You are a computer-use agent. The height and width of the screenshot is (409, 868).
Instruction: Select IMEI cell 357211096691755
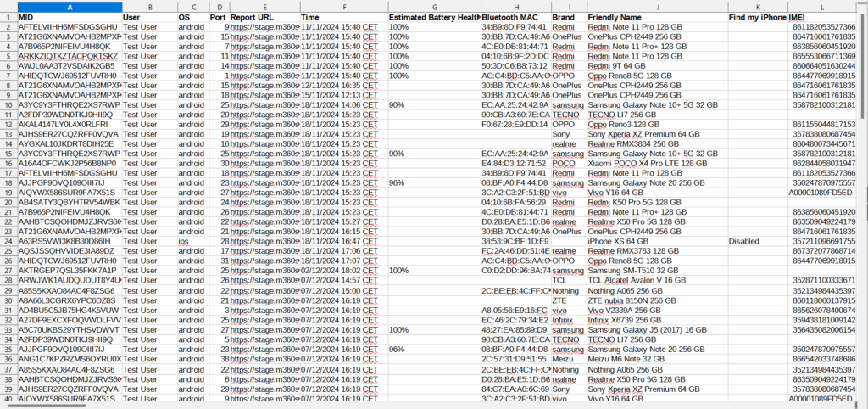(822, 241)
